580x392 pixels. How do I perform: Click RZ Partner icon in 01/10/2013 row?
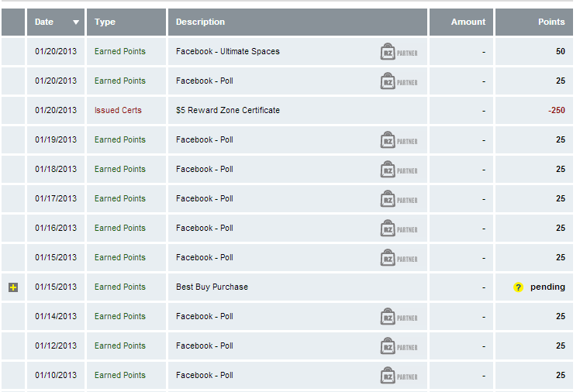[x=399, y=376]
